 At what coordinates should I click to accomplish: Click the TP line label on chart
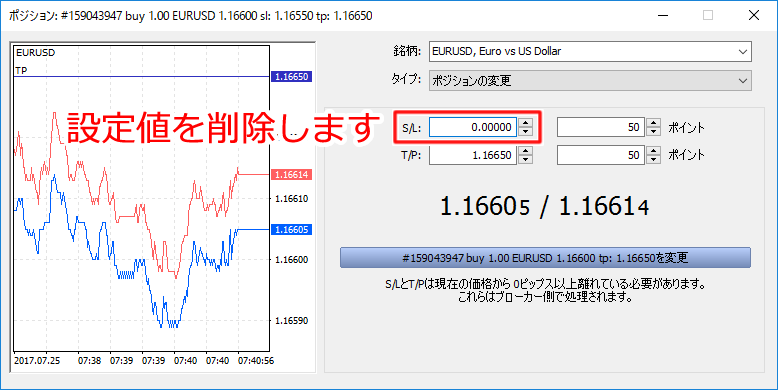(x=21, y=71)
